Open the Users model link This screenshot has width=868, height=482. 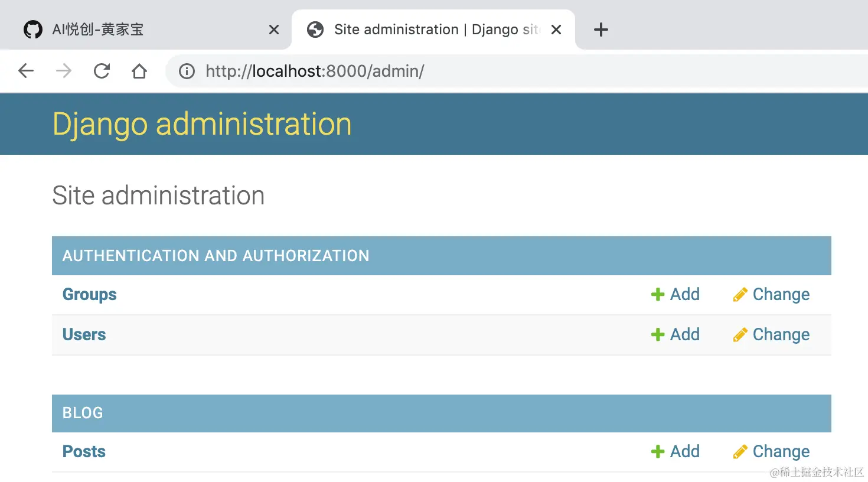point(84,334)
